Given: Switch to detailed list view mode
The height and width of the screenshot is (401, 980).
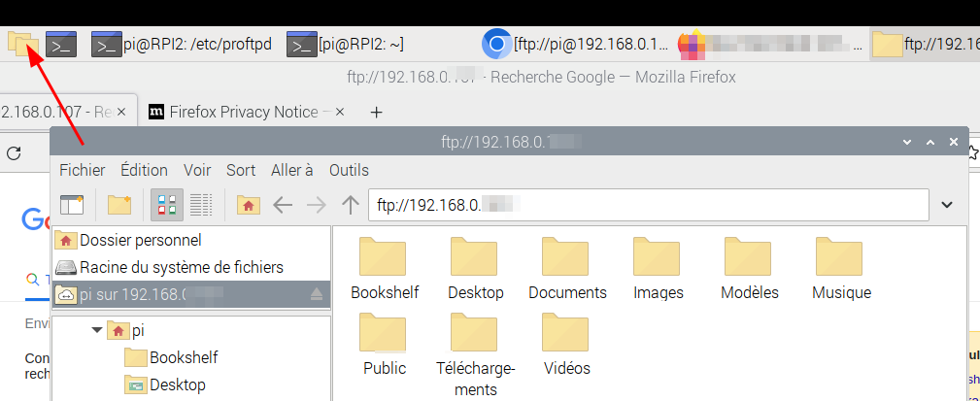Looking at the screenshot, I should tap(201, 205).
